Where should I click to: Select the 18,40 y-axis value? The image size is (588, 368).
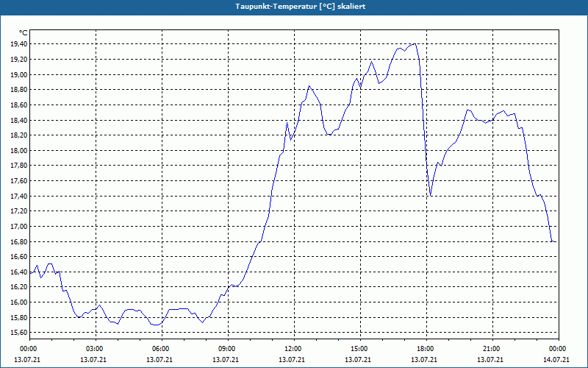tap(19, 120)
